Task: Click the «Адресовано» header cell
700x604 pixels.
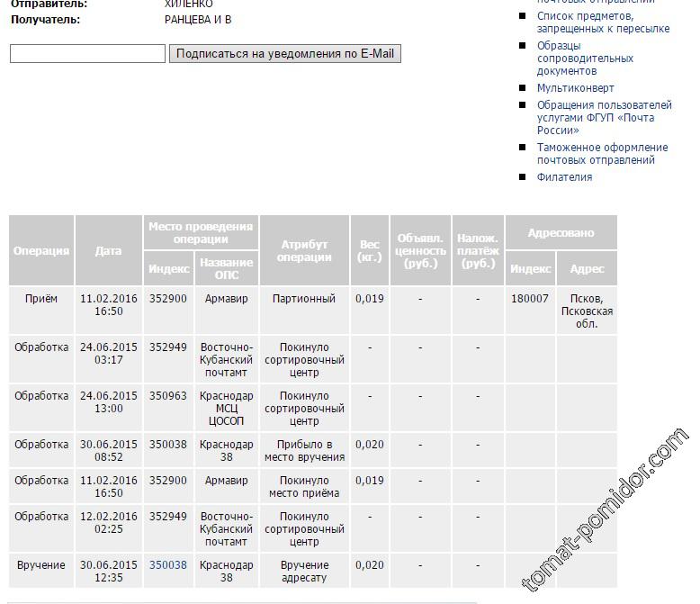Action: click(561, 233)
